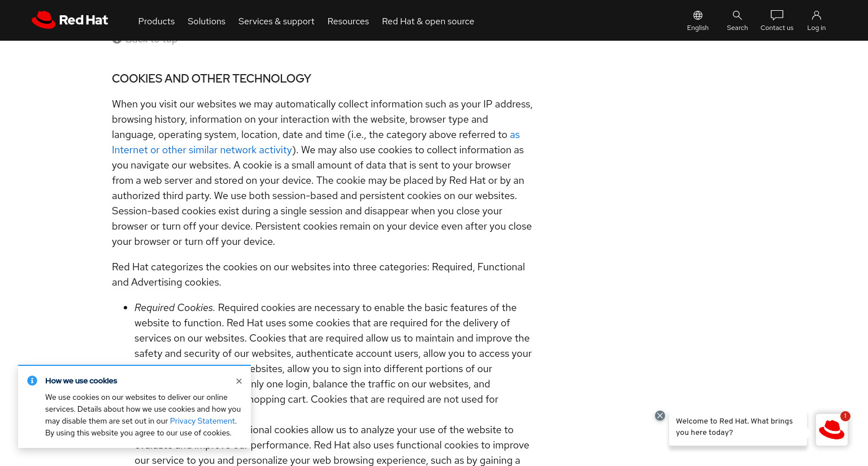The height and width of the screenshot is (466, 868).
Task: Click 'Required Cookies.' italic text
Action: [175, 308]
